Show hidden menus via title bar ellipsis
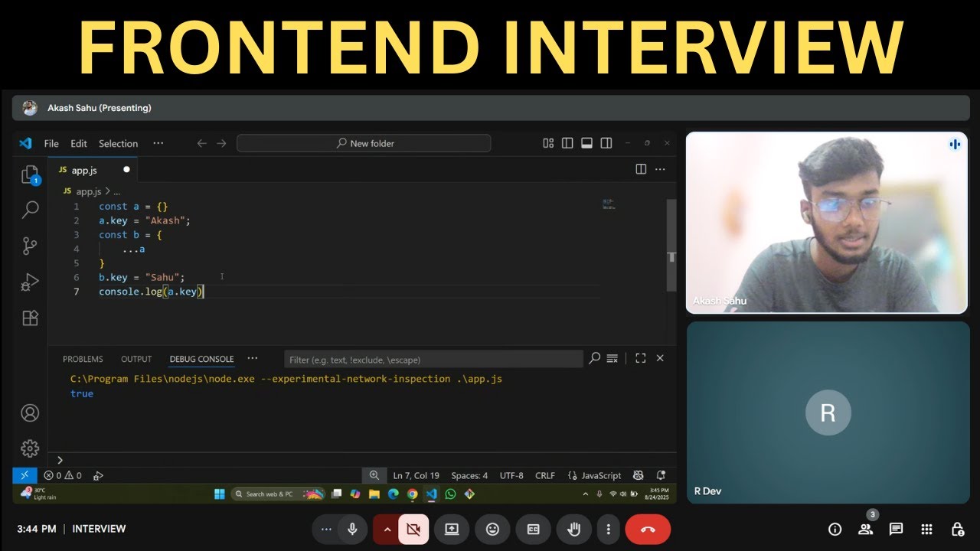This screenshot has height=551, width=980. tap(158, 143)
